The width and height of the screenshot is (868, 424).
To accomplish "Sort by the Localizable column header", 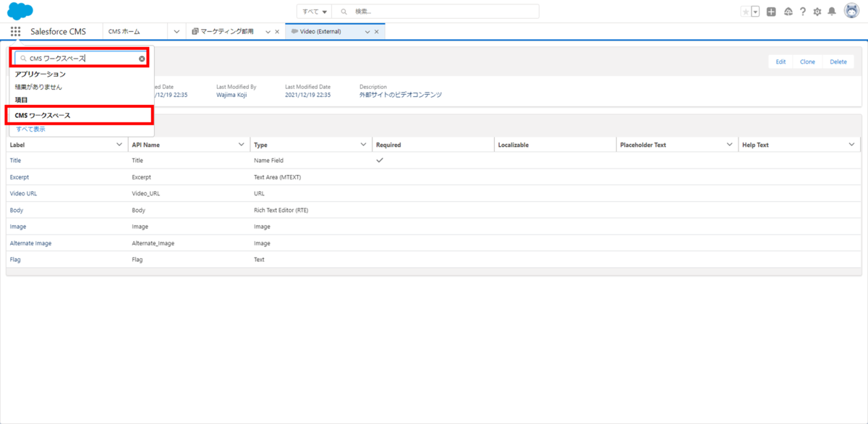I will (514, 145).
